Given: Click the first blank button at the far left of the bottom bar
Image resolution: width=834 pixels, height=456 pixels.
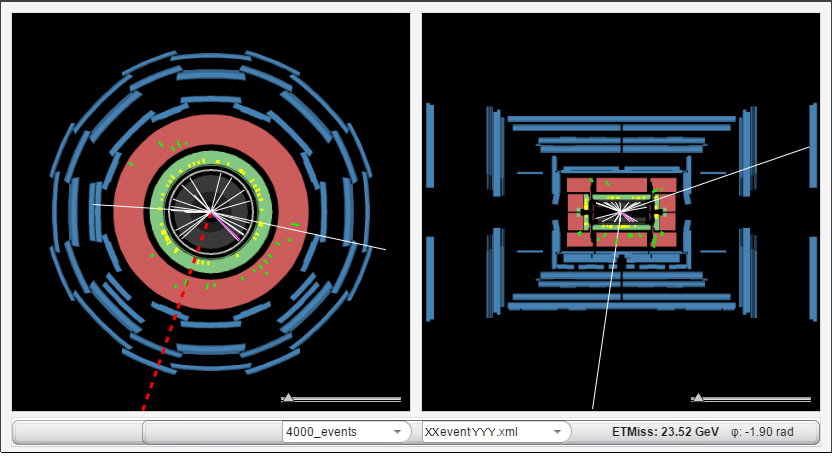Looking at the screenshot, I should 78,432.
